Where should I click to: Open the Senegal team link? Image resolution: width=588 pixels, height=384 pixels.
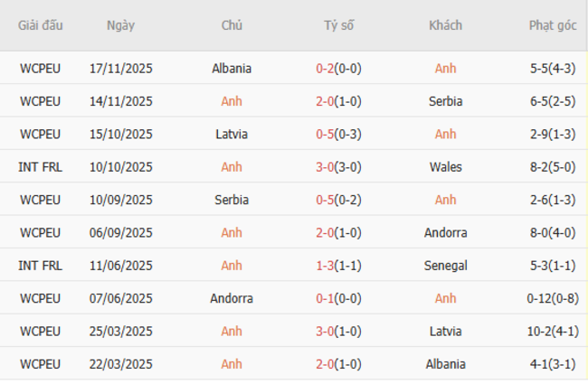tap(446, 266)
